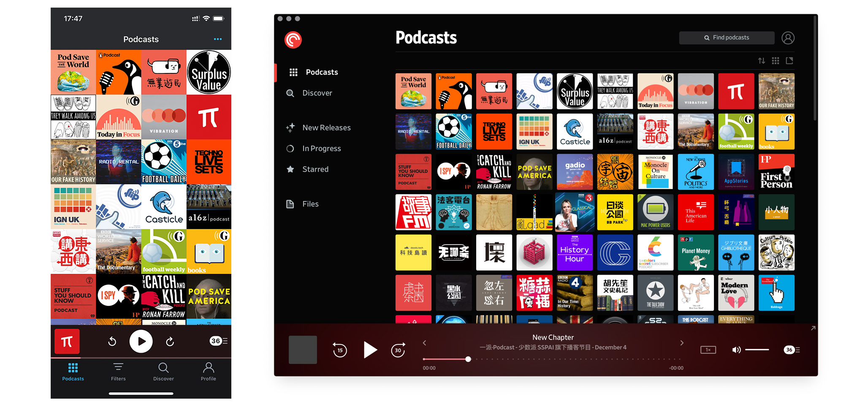868x405 pixels.
Task: Click the playback progress slider handle
Action: [468, 359]
